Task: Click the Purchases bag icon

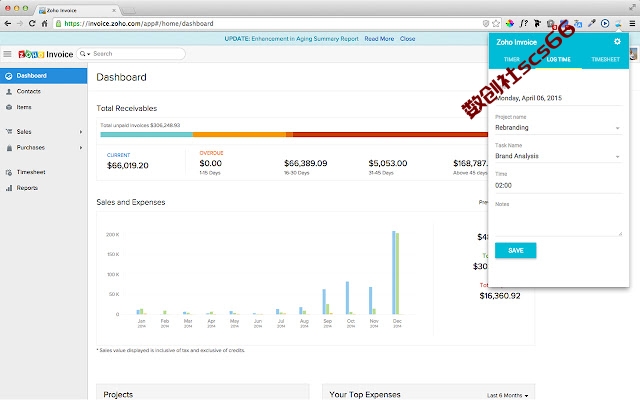Action: [x=9, y=148]
